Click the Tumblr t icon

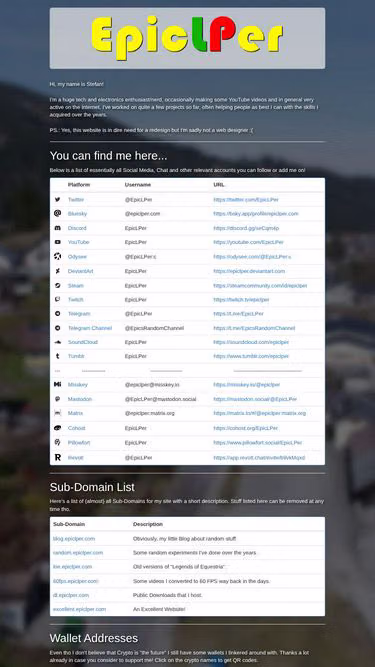coord(57,356)
